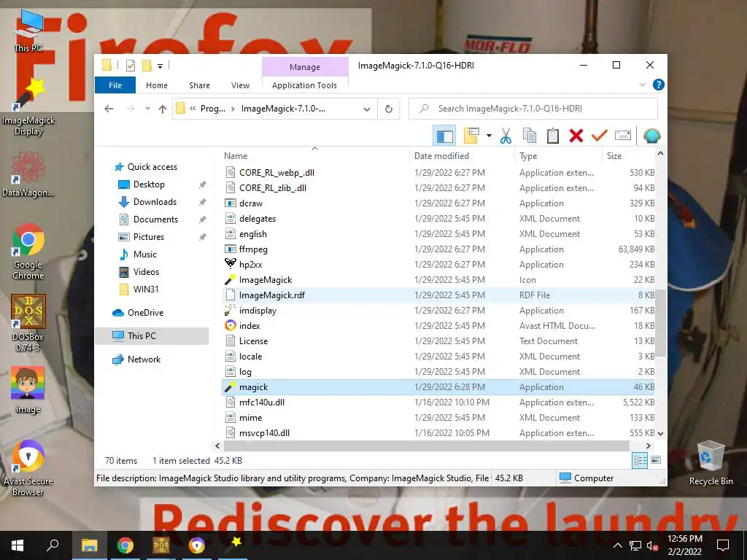Sort by the Type column header
The width and height of the screenshot is (747, 560).
pyautogui.click(x=558, y=156)
